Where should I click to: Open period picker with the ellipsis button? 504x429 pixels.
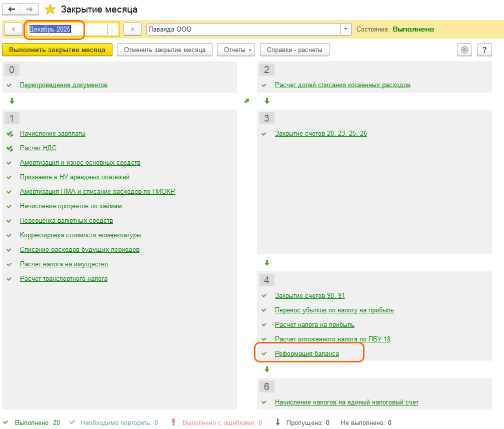[x=112, y=30]
